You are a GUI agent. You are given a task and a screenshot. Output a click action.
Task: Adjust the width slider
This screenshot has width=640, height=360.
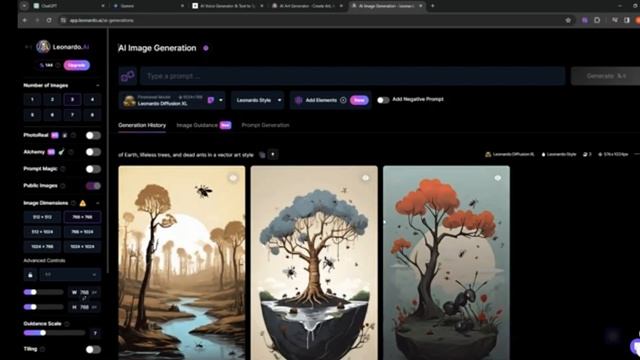coord(43,292)
